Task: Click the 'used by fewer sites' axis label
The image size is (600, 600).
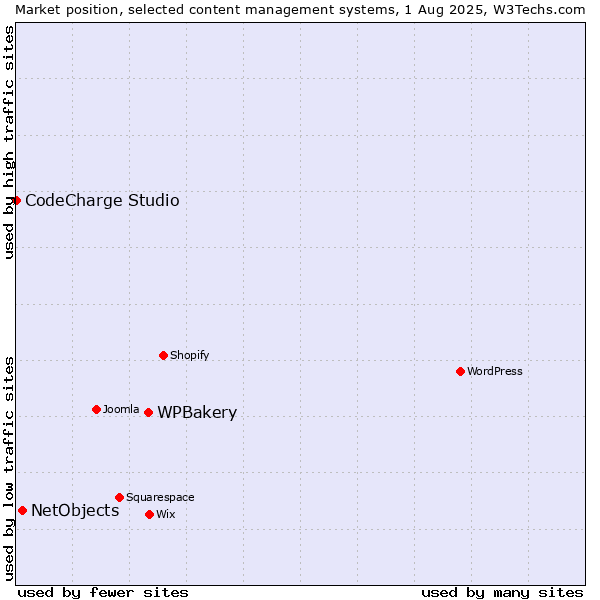Action: 103,593
